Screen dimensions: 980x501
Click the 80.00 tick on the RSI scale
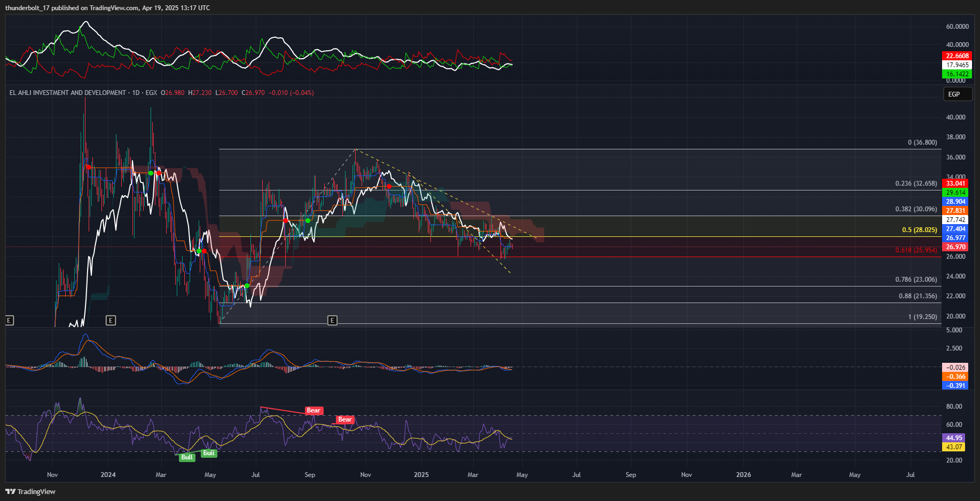954,407
